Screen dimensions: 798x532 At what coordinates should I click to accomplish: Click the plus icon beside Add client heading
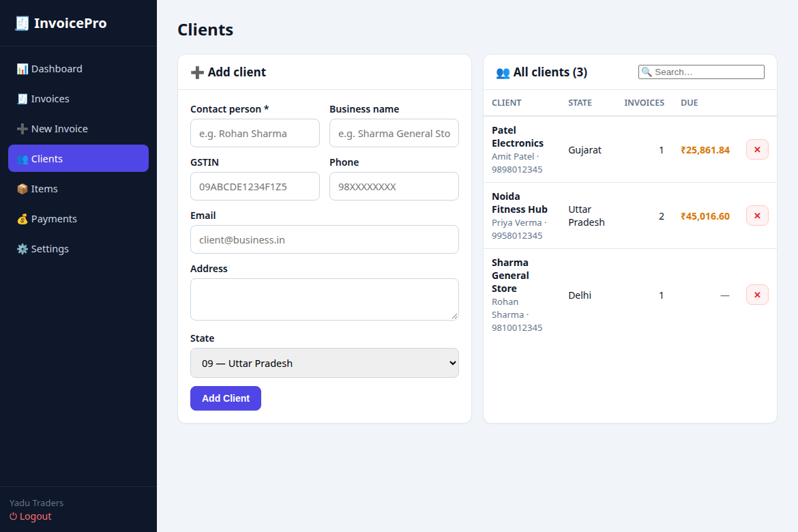click(198, 72)
